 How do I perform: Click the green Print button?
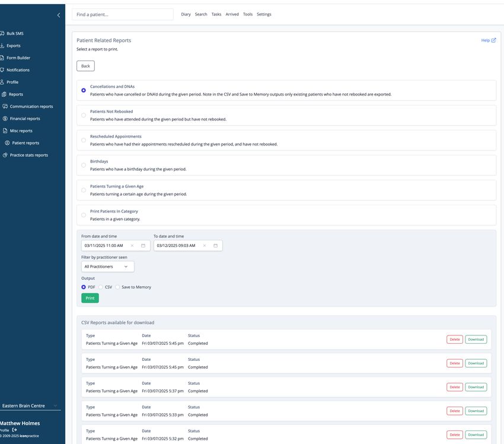90,298
